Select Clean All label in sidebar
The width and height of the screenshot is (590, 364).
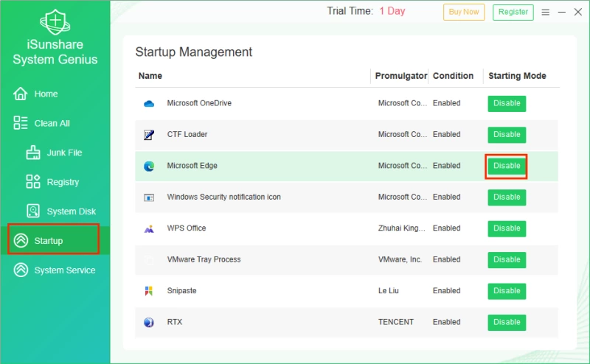[x=52, y=123]
